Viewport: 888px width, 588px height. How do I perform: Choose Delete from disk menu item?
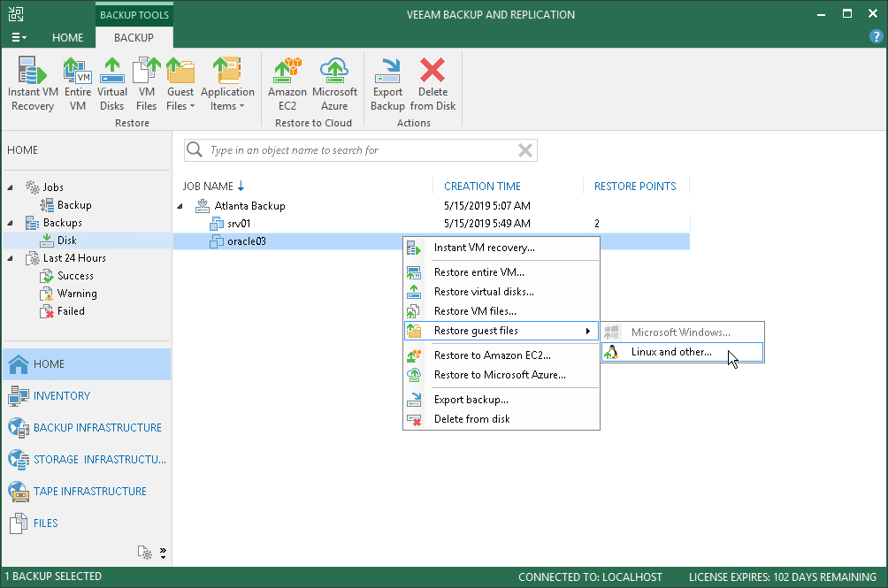[x=501, y=419]
